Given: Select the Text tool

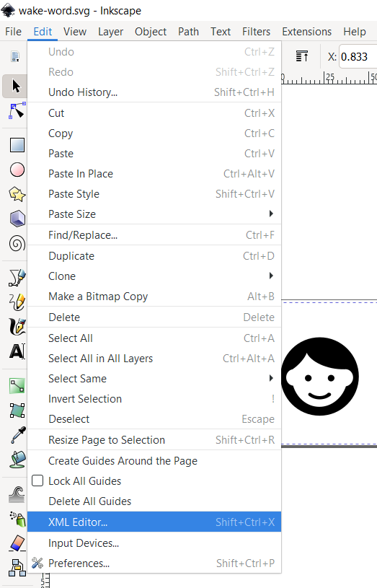Looking at the screenshot, I should coord(17,351).
